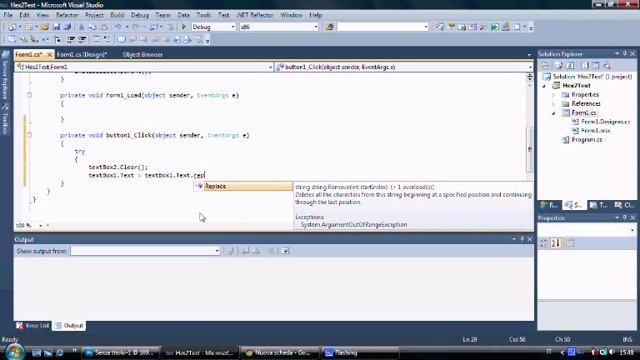Collapse the Form1_Load method outline
Screen dimensions: 640x360
(x=29, y=95)
